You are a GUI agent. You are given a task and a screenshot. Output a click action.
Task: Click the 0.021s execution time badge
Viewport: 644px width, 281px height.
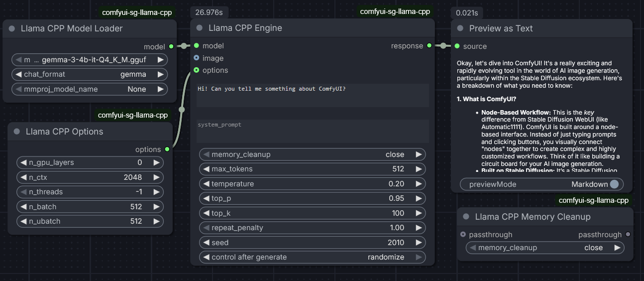467,13
